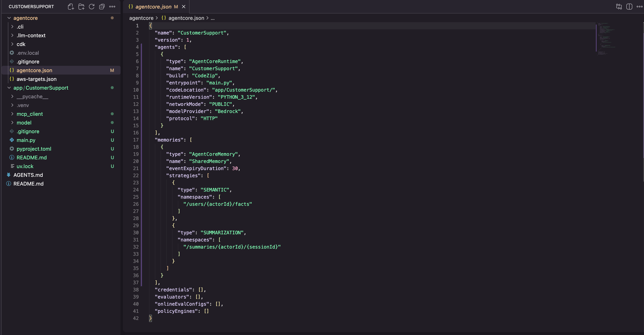Open explorer more actions ellipsis menu

pyautogui.click(x=112, y=7)
